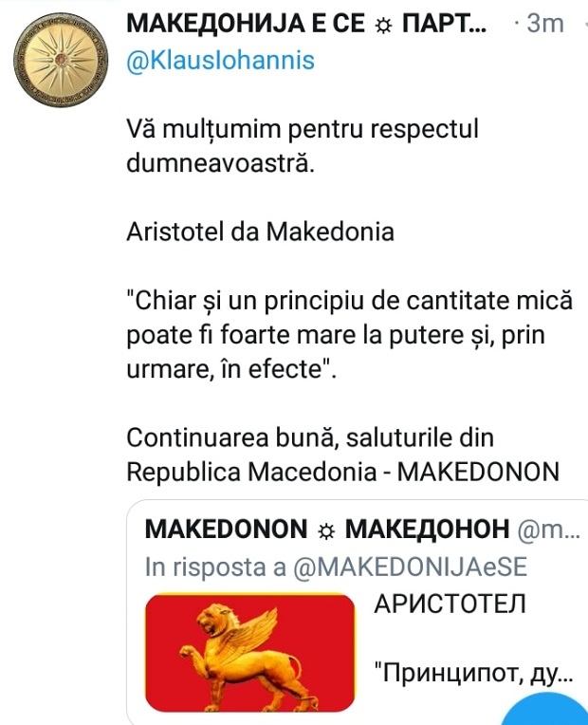Expand the truncated 'Принципот, ду...' quoted text
This screenshot has height=725, width=588.
pyautogui.click(x=473, y=673)
